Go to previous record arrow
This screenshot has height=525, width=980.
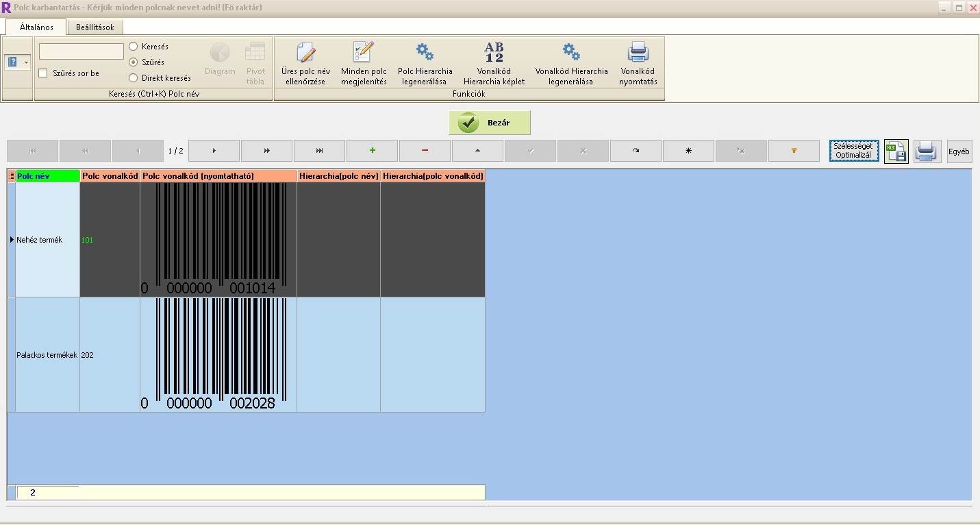pyautogui.click(x=138, y=151)
